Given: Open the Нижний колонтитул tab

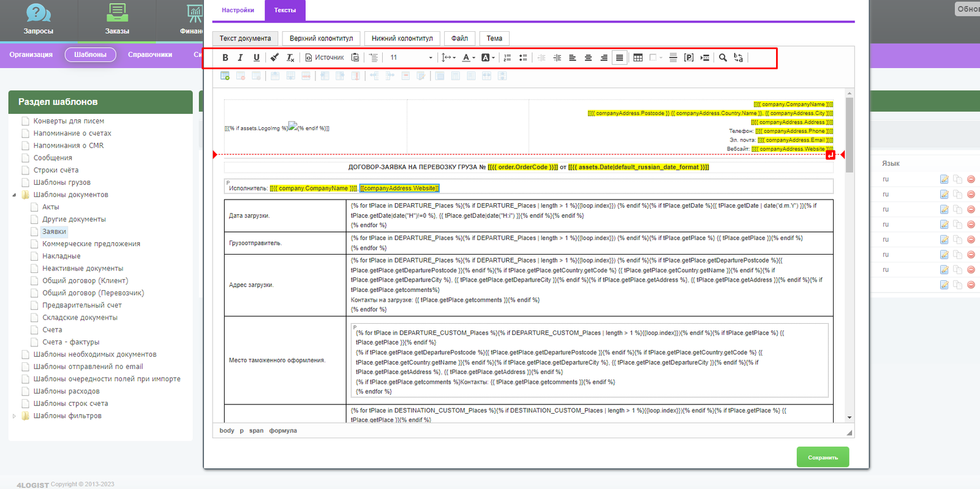Looking at the screenshot, I should 402,39.
